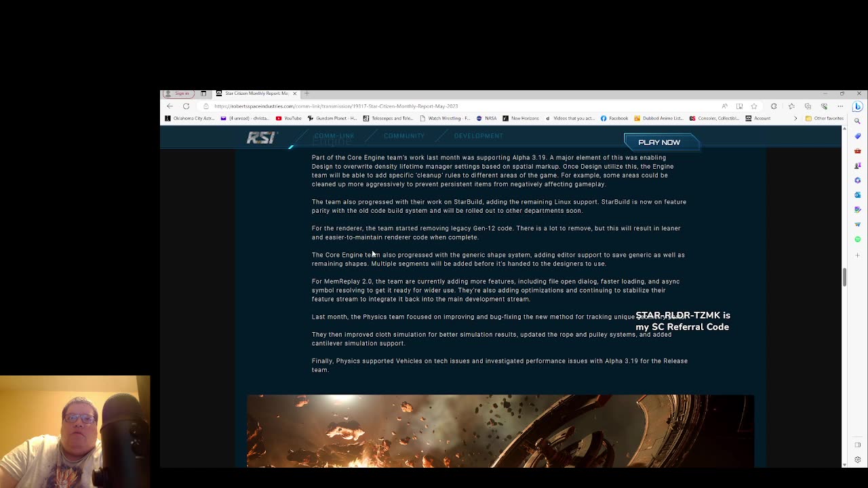Enter Immersive Reader via book icon
Screen dimensions: 868x488
pyautogui.click(x=739, y=106)
